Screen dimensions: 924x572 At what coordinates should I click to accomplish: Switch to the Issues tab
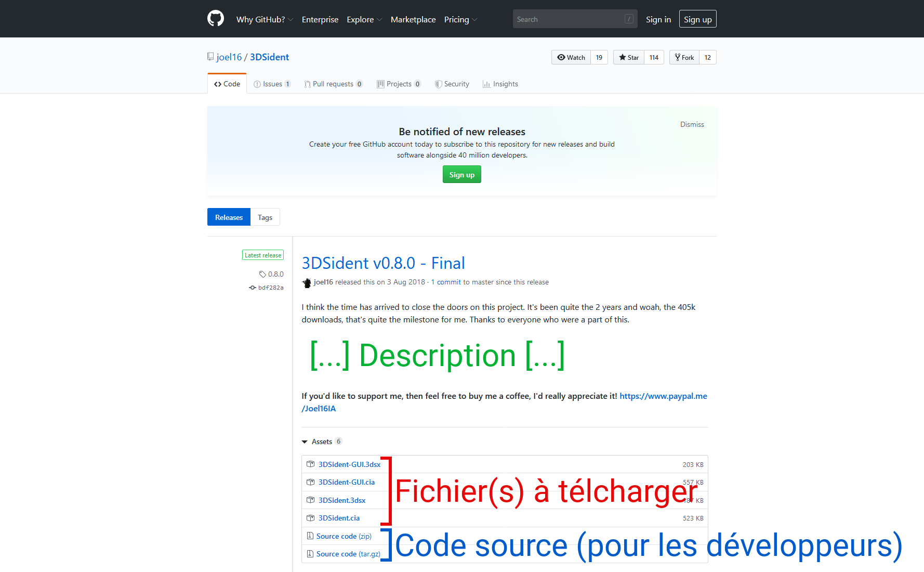click(272, 84)
